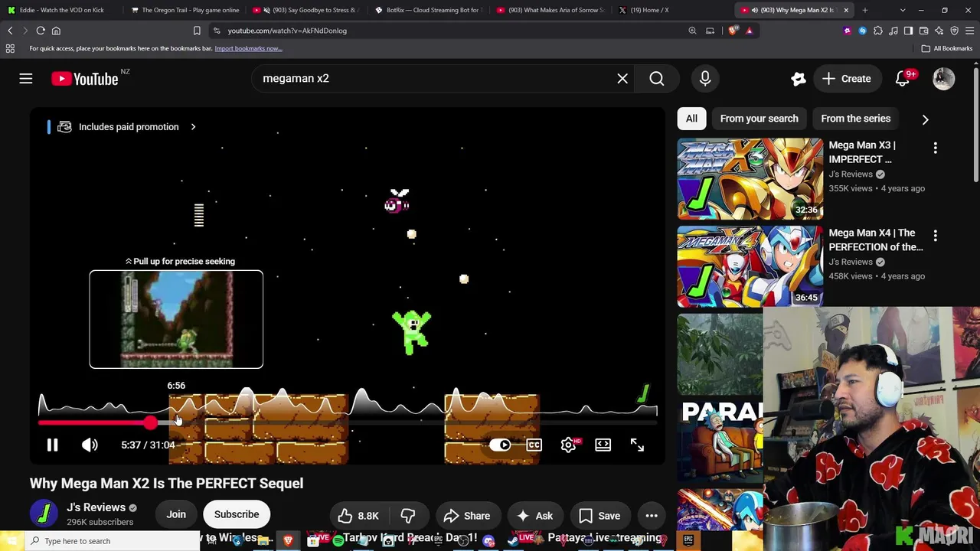This screenshot has height=551, width=980.
Task: Switch the player to theater mode
Action: pos(603,445)
